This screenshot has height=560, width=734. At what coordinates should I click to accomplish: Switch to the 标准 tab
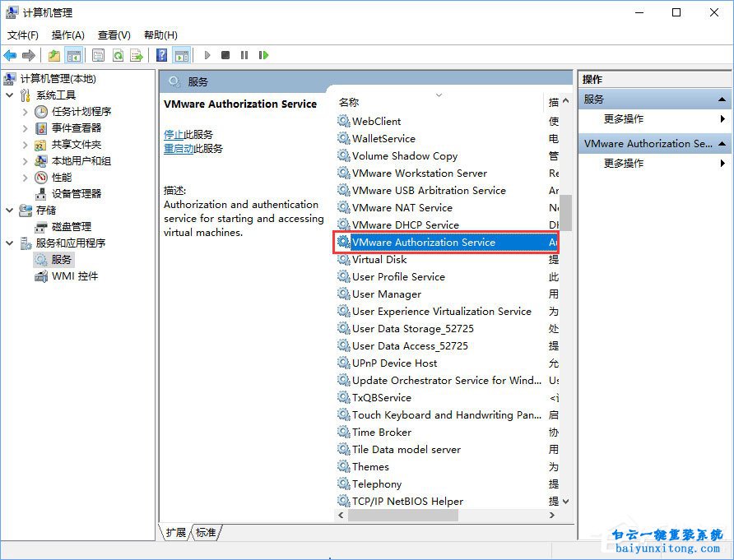pyautogui.click(x=206, y=532)
